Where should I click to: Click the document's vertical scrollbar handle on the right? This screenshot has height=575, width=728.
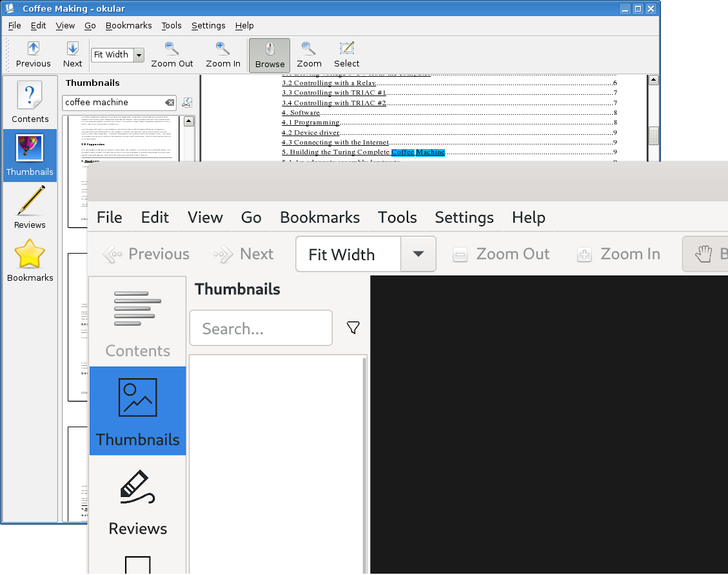(x=653, y=136)
